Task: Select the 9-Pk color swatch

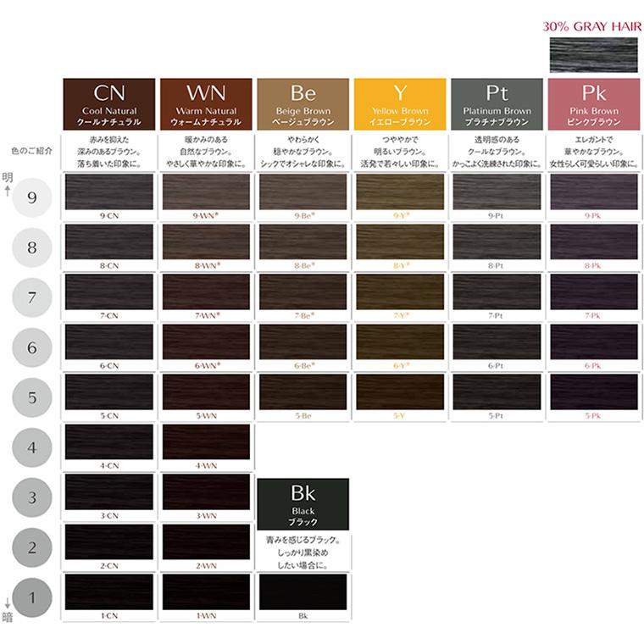Action: tap(593, 192)
